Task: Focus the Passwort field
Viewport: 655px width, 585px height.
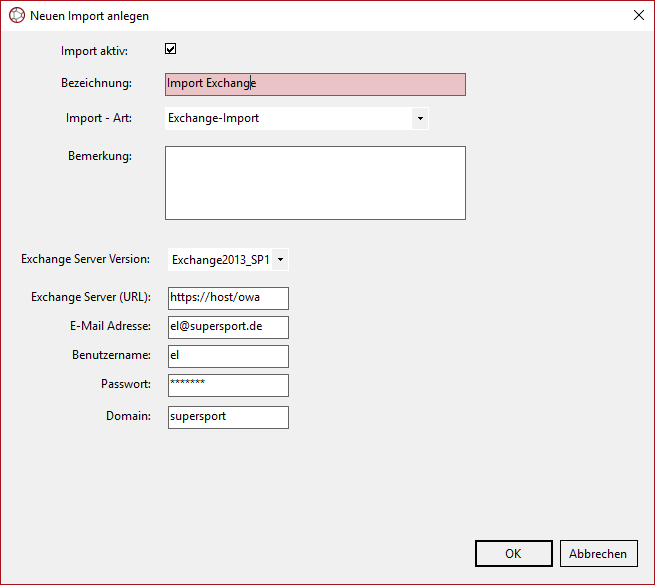Action: coord(228,385)
